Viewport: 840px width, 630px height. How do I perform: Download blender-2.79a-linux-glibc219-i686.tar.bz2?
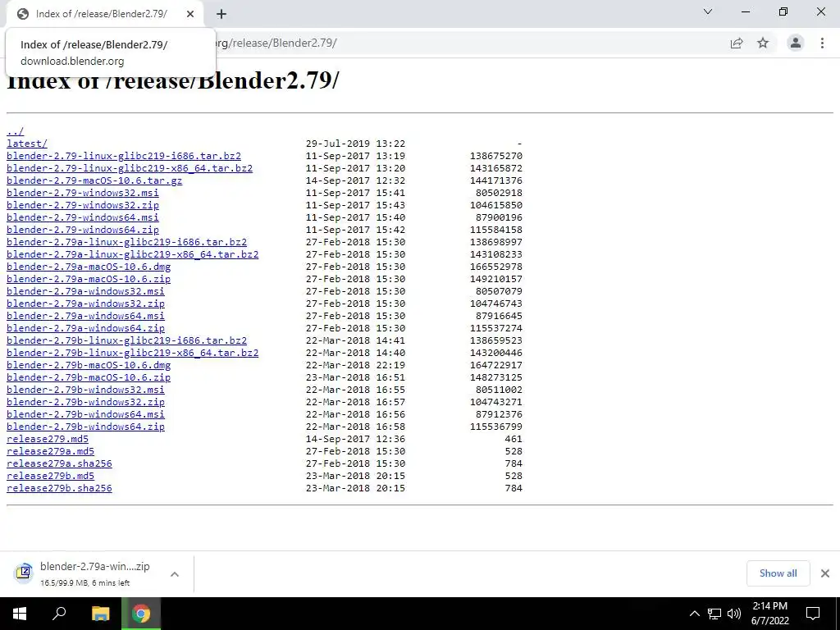click(x=127, y=242)
